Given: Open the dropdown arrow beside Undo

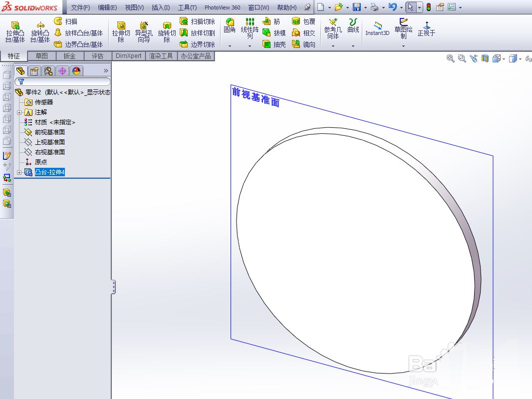Looking at the screenshot, I should click(x=401, y=7).
